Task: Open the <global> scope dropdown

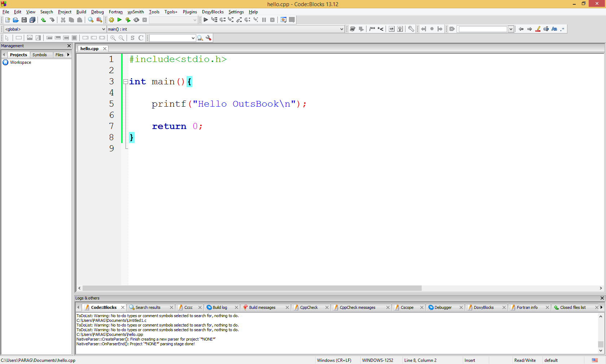Action: [x=104, y=29]
